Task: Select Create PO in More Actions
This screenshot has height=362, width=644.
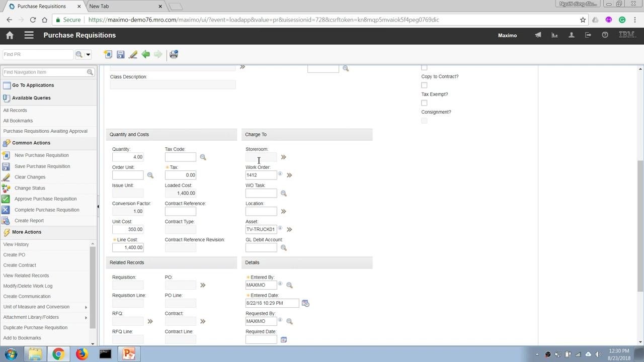Action: [x=14, y=255]
